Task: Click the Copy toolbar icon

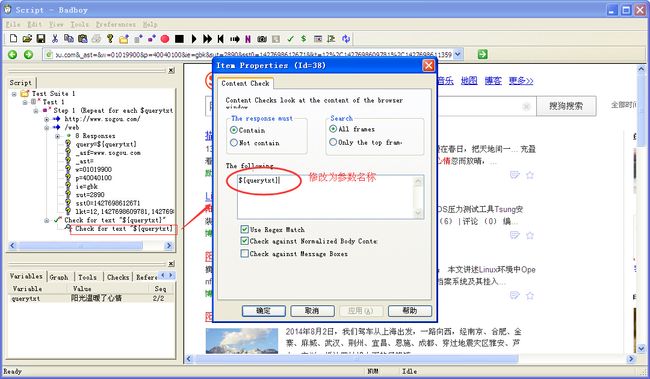Action: [68, 39]
